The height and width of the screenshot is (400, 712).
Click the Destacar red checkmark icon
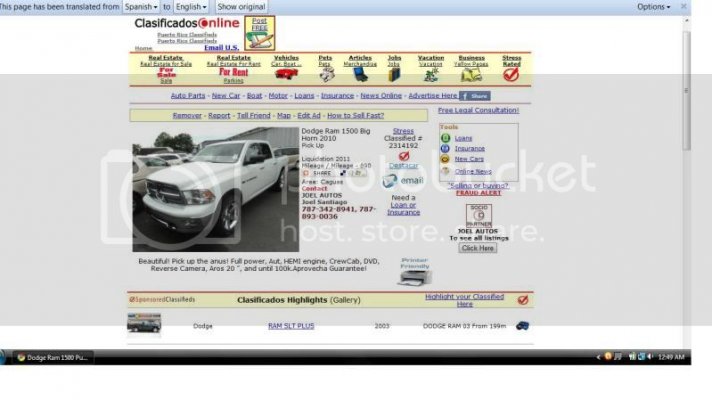(404, 156)
